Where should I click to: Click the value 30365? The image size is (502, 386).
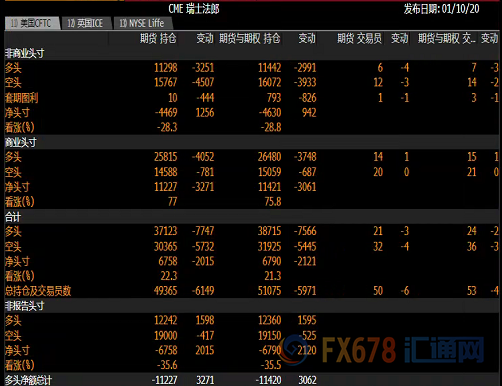pos(166,247)
